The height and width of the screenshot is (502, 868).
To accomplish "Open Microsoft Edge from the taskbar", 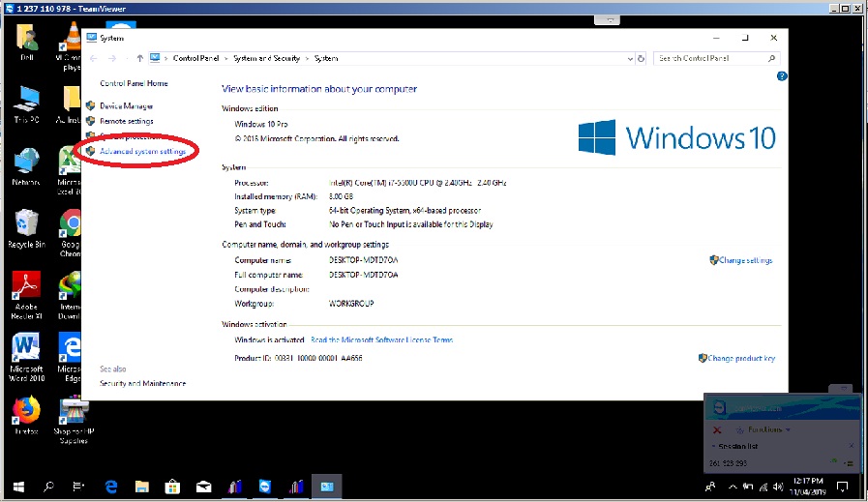I will click(x=111, y=486).
